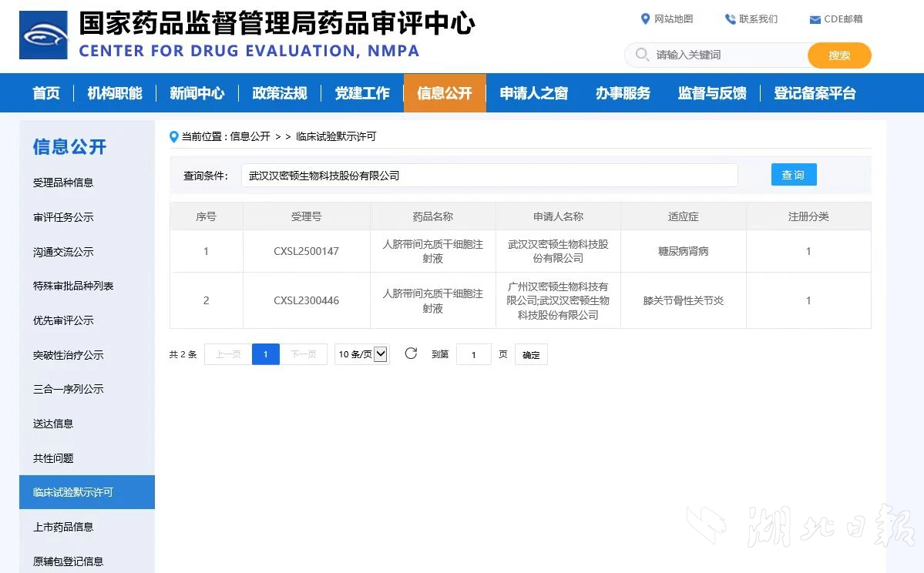924x573 pixels.
Task: Click the 膝关节骨性关节炎 indication cell
Action: 684,300
